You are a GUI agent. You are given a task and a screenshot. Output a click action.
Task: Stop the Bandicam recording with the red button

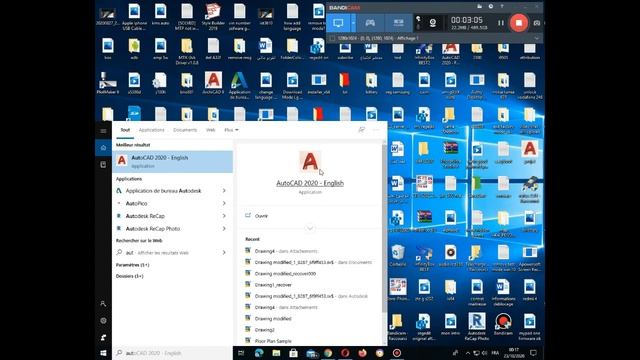point(518,23)
